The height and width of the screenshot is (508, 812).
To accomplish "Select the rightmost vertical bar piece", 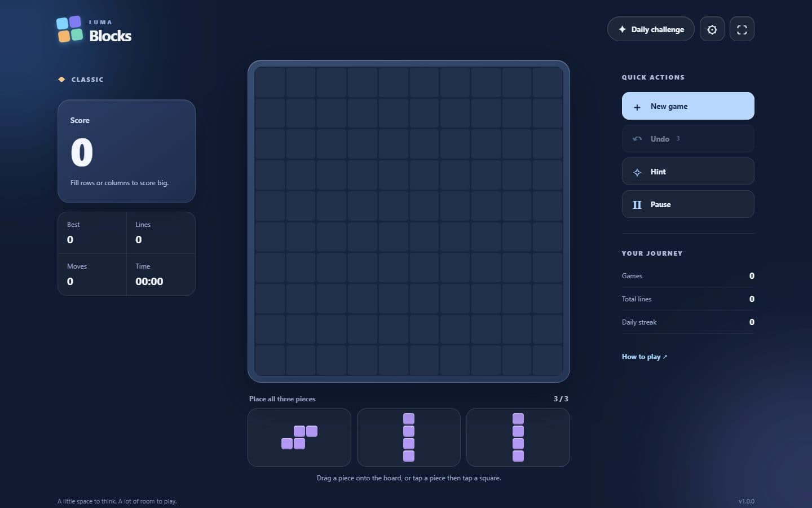I will 518,437.
